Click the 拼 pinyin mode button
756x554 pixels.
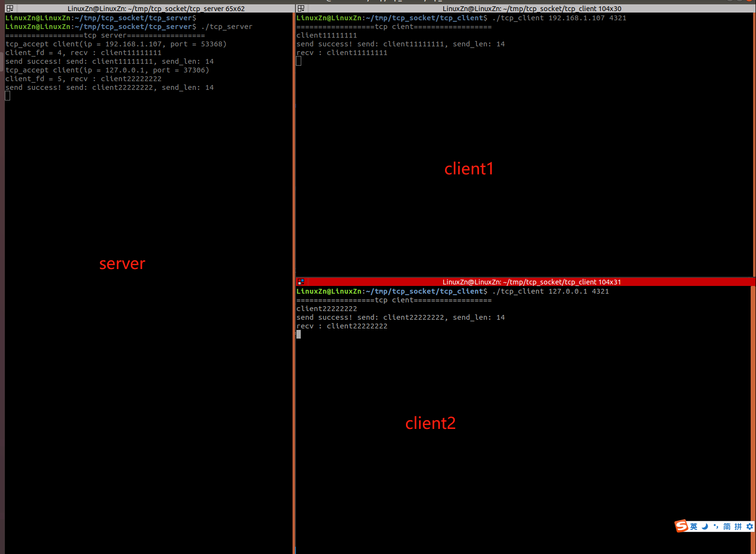point(738,526)
